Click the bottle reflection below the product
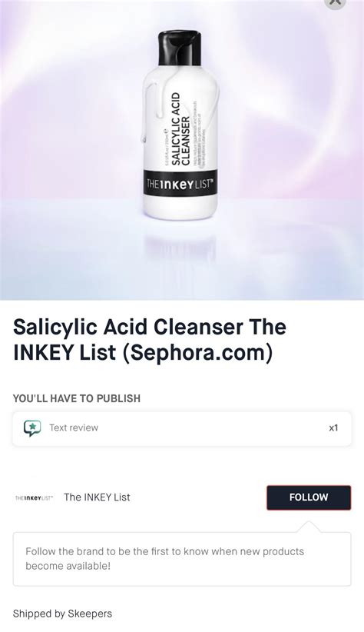The image size is (364, 632). click(180, 248)
